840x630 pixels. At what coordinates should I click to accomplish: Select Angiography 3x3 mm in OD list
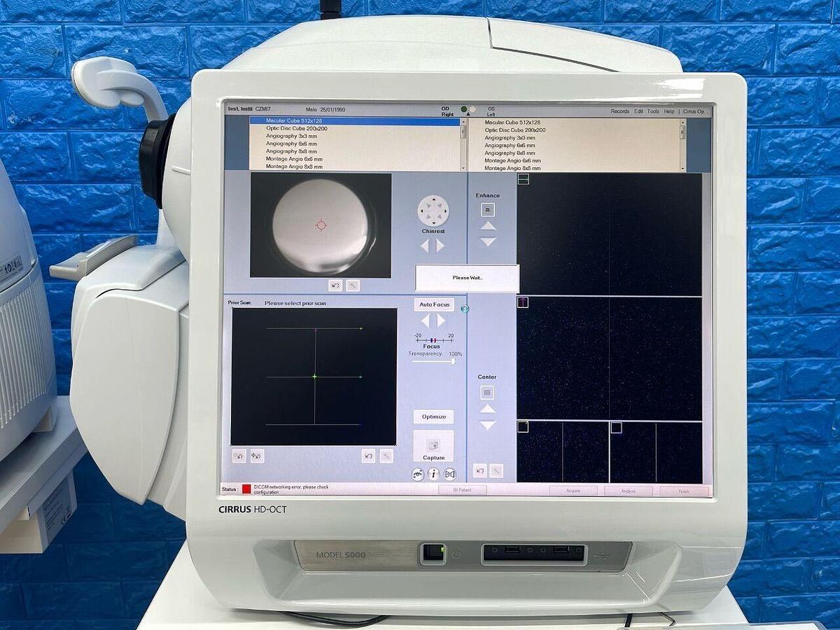pos(355,136)
